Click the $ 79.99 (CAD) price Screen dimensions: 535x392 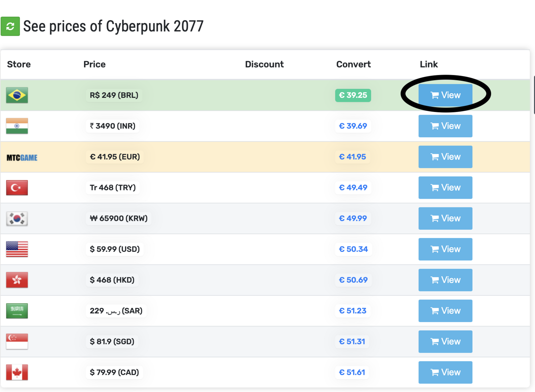pos(114,372)
